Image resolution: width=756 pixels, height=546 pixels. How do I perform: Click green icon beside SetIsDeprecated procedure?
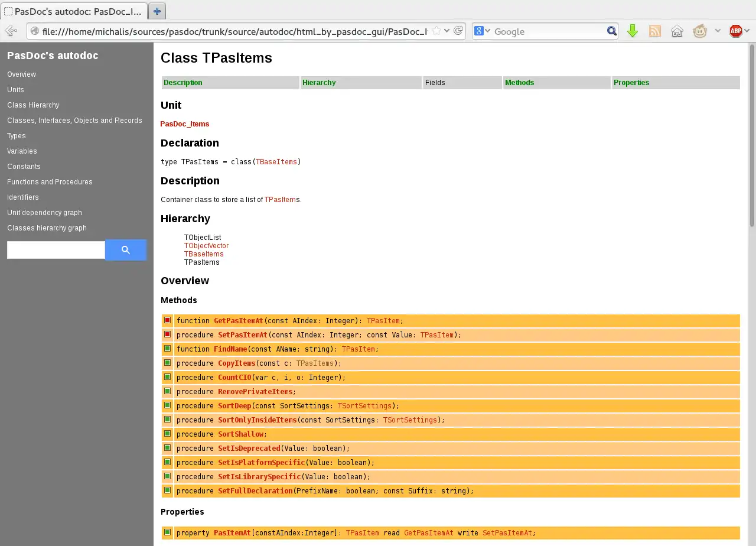point(168,448)
